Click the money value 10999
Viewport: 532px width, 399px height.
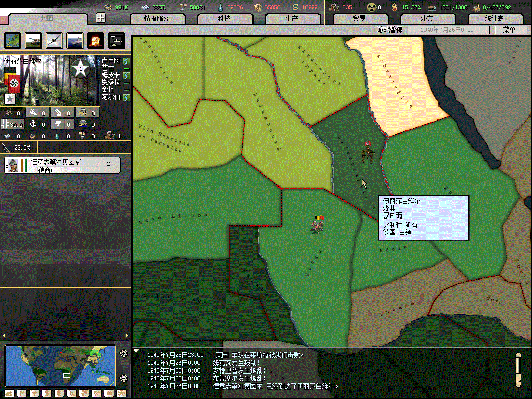click(x=310, y=7)
